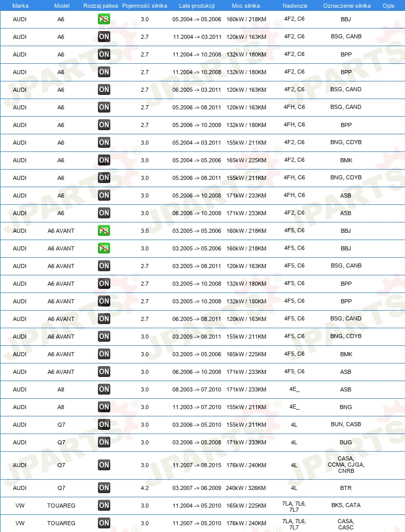The image size is (405, 532).
Task: Select the 4.2 engine capacity cell
Action: point(144,488)
